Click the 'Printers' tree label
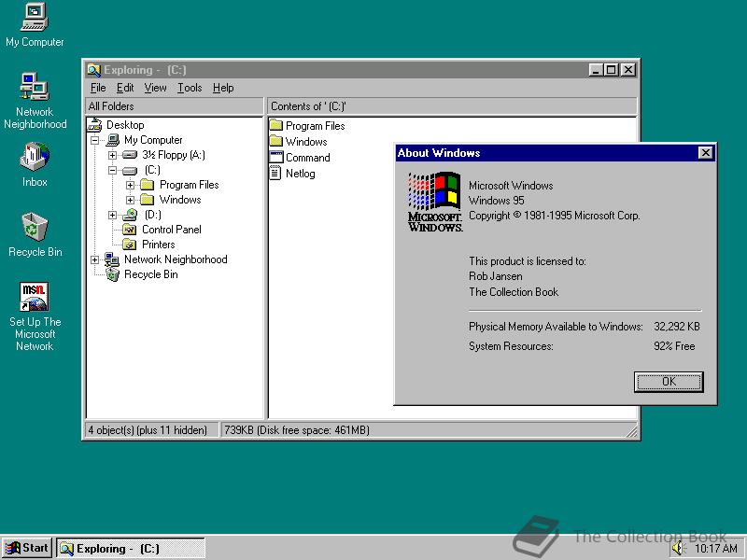The width and height of the screenshot is (747, 560). click(x=158, y=245)
